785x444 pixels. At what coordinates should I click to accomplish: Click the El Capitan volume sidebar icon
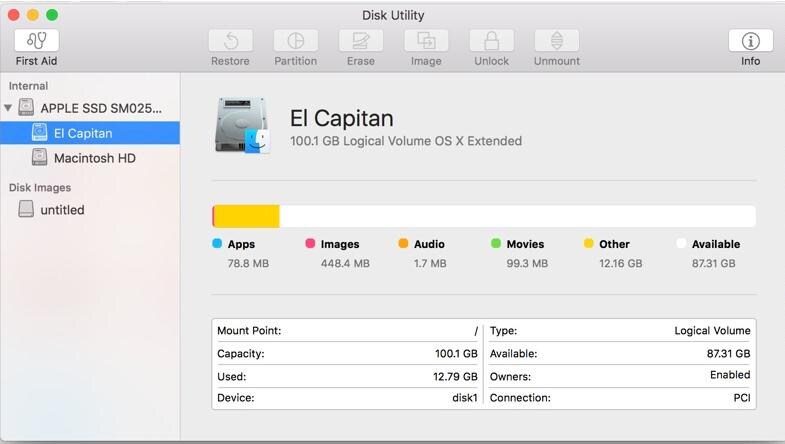[x=40, y=132]
